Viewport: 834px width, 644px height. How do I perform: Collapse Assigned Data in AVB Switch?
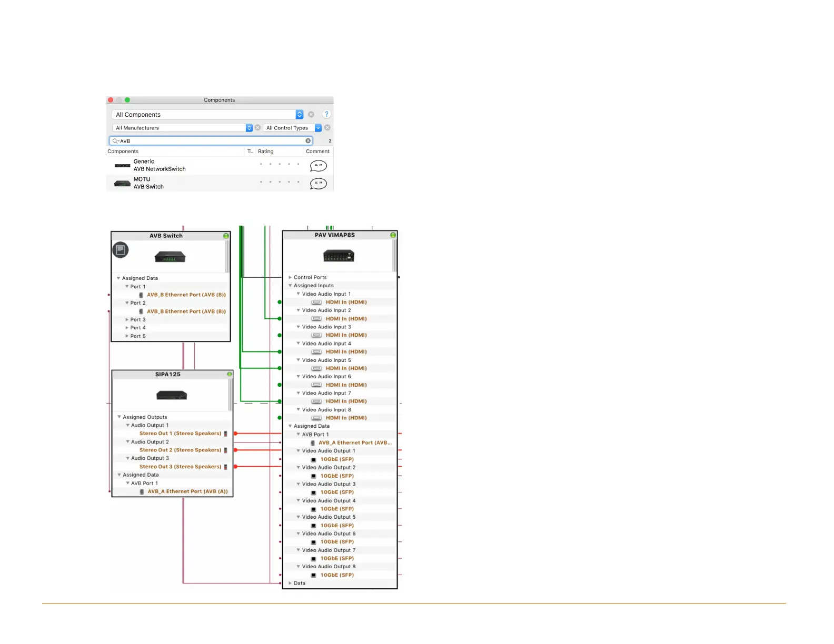point(118,278)
